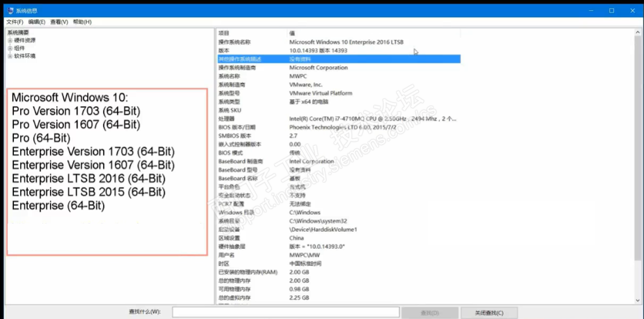Select the 软件环境 tree label
Screen dimensions: 644x319
tap(25, 56)
